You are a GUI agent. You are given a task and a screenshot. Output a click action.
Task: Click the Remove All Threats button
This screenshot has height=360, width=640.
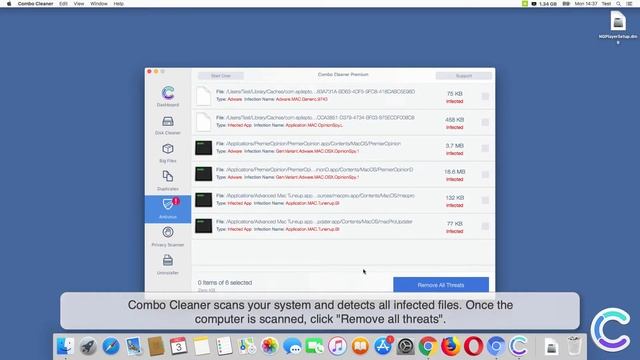[441, 285]
